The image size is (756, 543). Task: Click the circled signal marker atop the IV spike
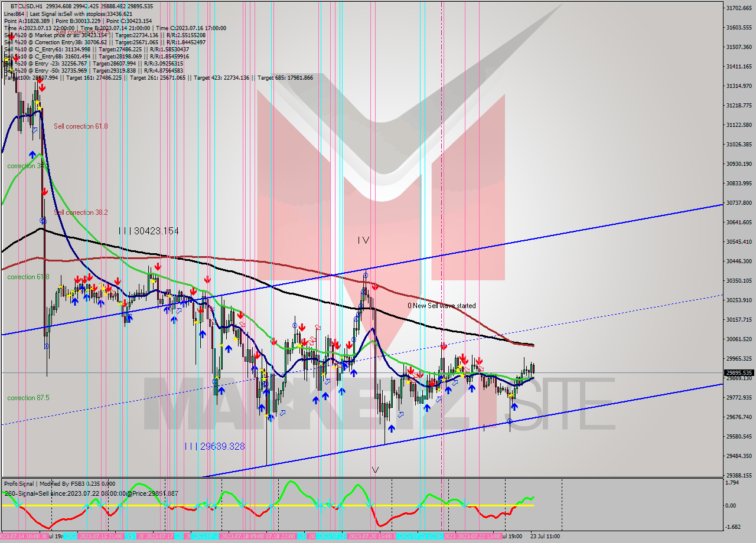(366, 276)
